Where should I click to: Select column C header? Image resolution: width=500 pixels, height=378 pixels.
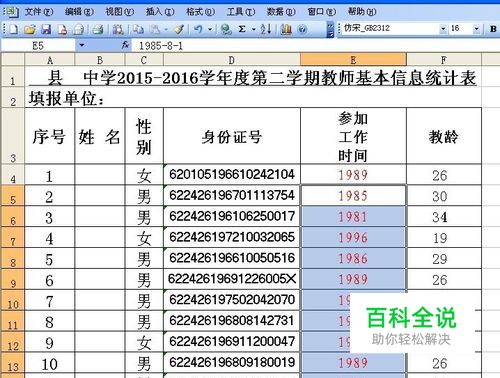coord(144,60)
